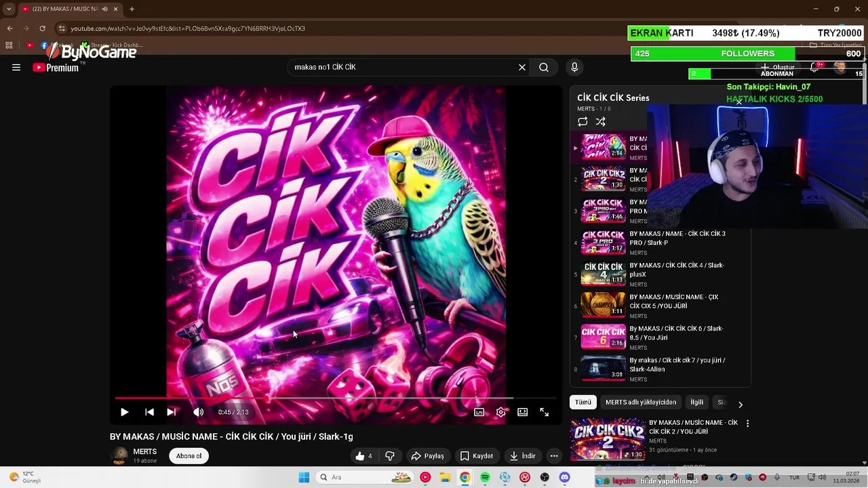Select the Tümü filter chip

click(x=583, y=403)
